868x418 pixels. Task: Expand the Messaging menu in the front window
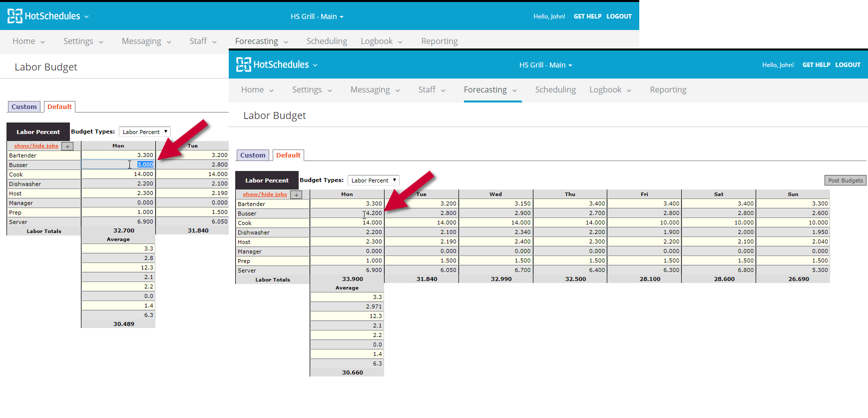click(376, 90)
